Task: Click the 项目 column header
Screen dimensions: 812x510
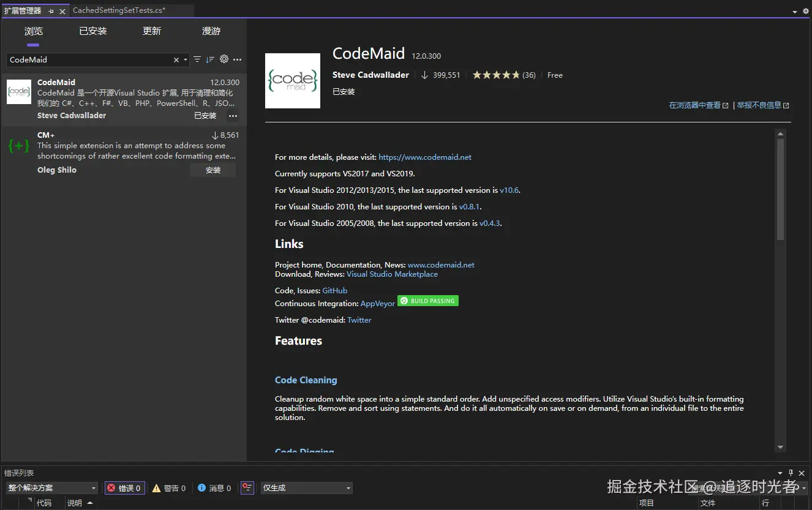Action: coord(647,503)
